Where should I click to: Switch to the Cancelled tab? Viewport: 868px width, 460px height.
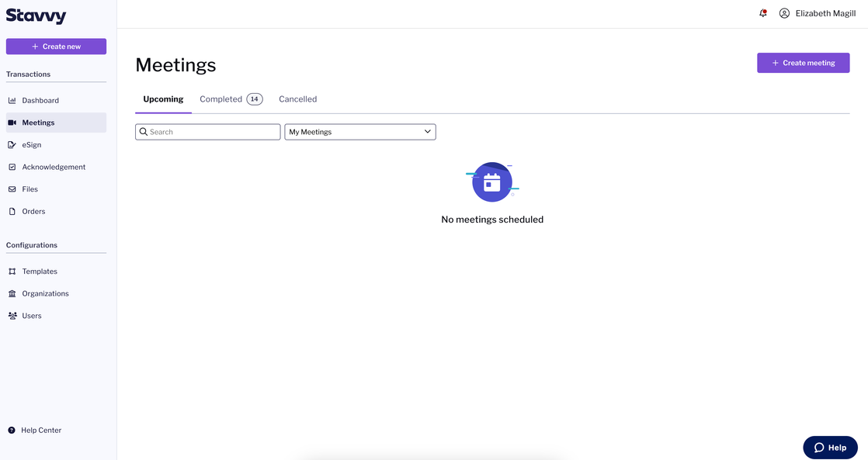pos(298,99)
